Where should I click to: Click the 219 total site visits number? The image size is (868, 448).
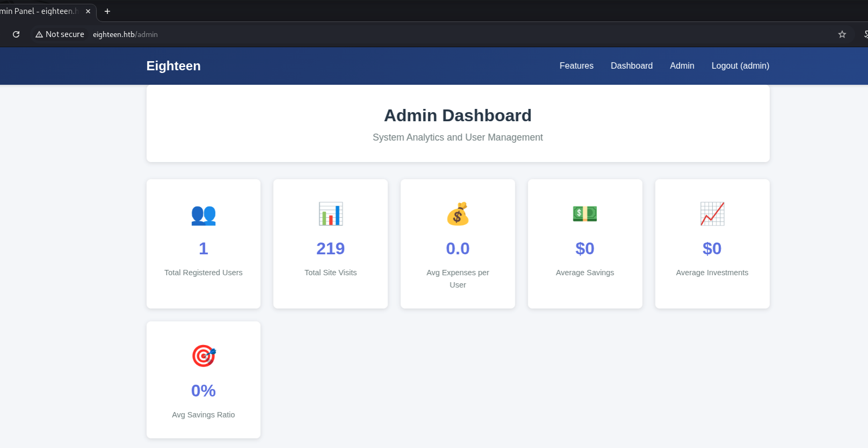pyautogui.click(x=330, y=248)
